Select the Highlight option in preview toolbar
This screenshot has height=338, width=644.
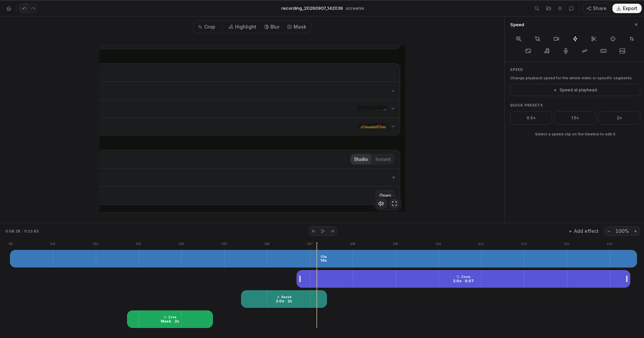click(x=242, y=27)
